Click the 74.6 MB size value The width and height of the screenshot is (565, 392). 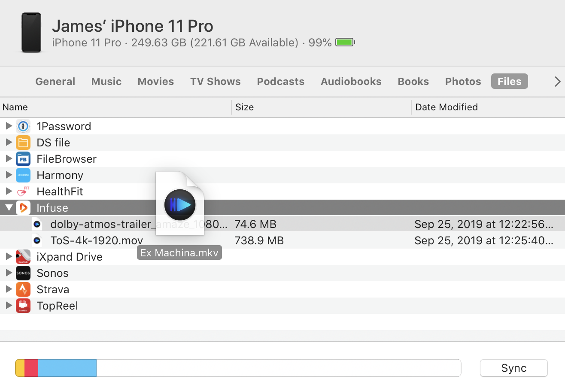255,224
